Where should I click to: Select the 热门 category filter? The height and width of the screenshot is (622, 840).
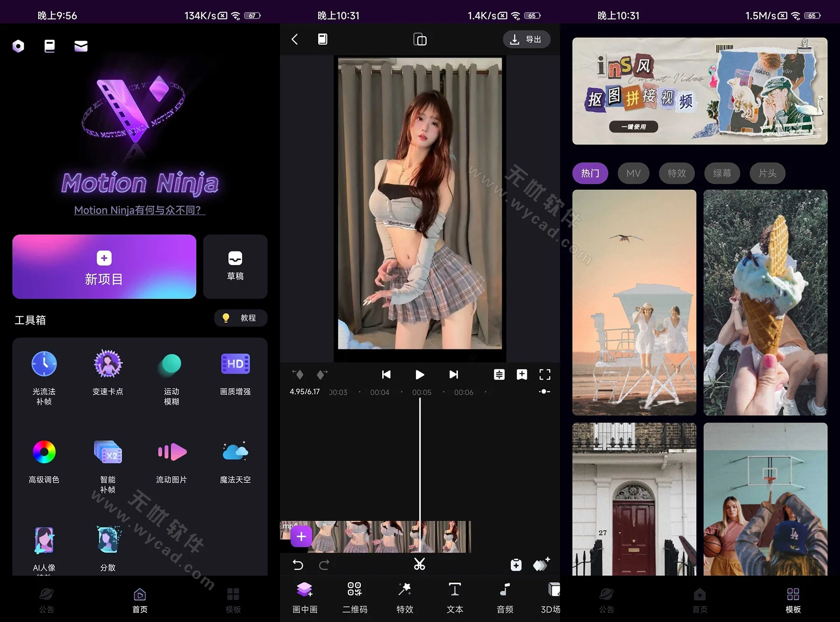pyautogui.click(x=590, y=173)
